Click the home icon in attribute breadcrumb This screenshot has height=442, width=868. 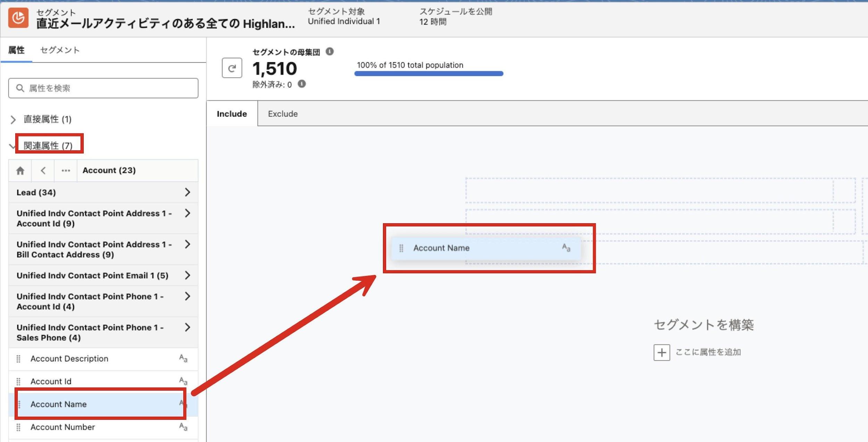coord(20,170)
